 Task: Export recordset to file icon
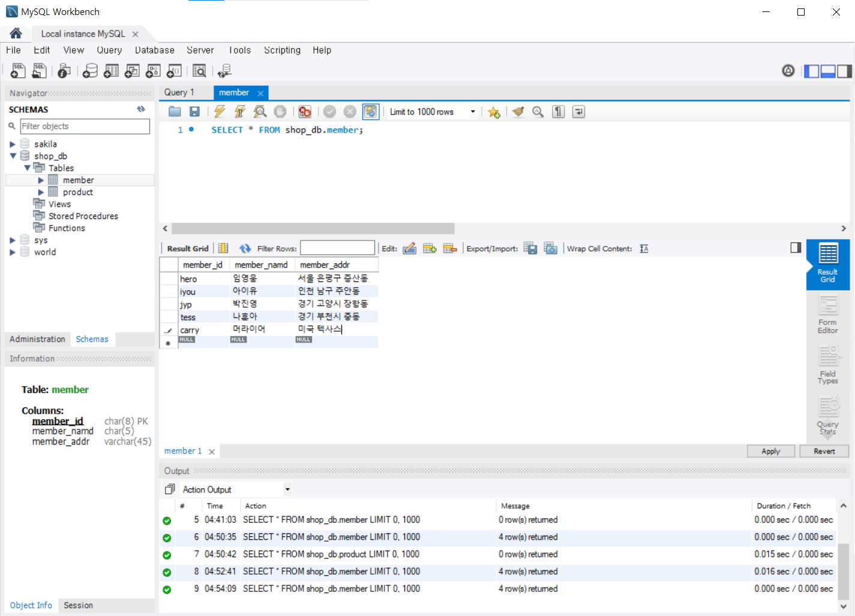click(x=530, y=248)
